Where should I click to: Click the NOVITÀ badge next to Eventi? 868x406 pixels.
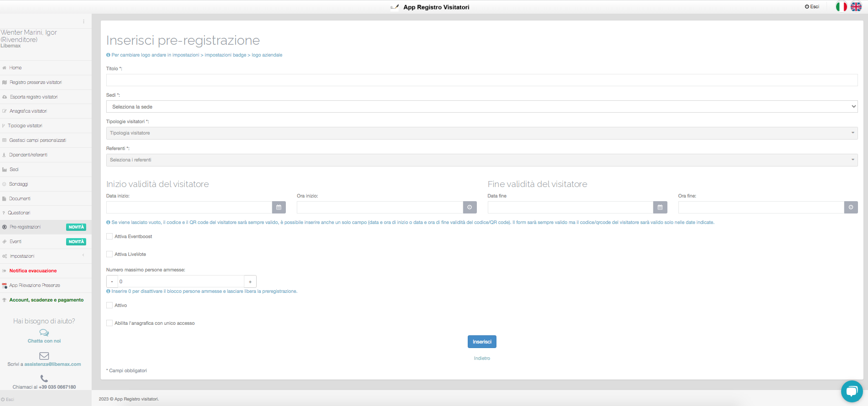76,242
